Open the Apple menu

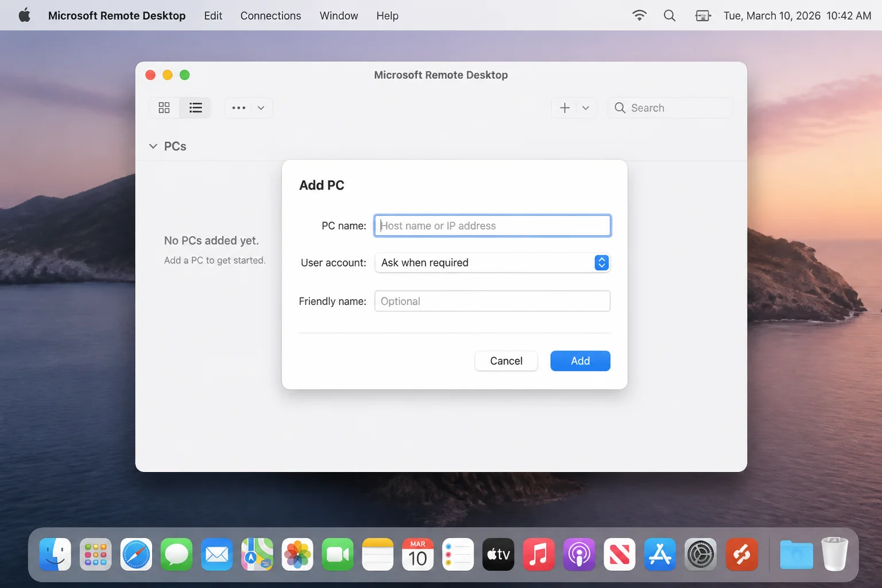[24, 16]
